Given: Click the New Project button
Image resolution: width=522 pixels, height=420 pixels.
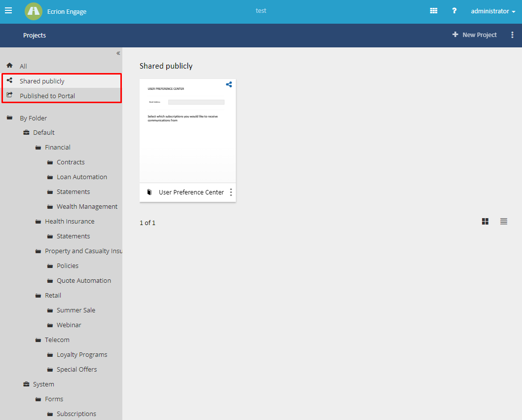Looking at the screenshot, I should click(474, 35).
